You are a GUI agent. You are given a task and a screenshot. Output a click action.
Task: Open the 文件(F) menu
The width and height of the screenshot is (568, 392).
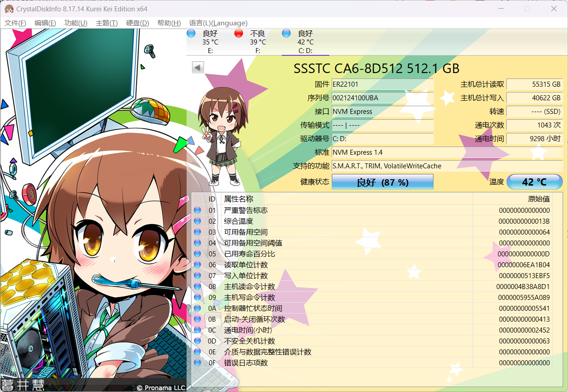click(15, 23)
